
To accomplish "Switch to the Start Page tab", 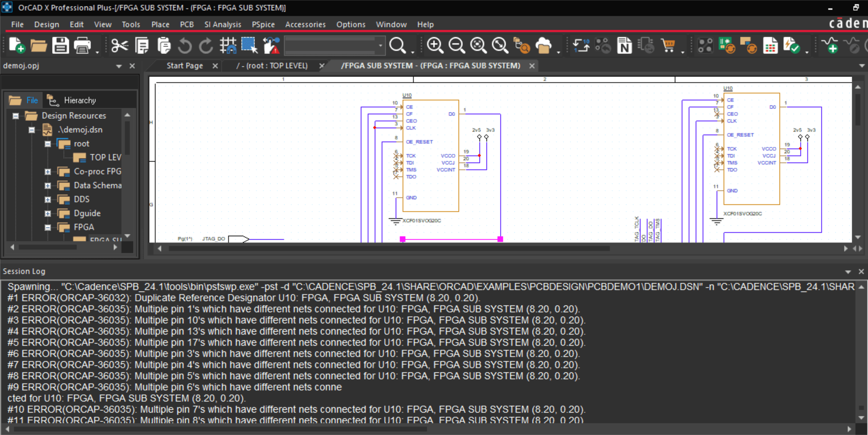I will (185, 66).
